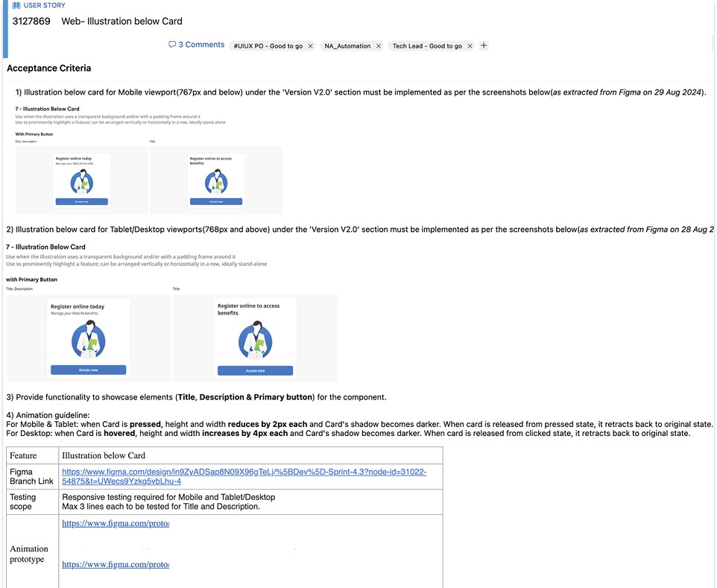717x588 pixels.
Task: Click the 'Animation prototype' table cell
Action: (33, 553)
